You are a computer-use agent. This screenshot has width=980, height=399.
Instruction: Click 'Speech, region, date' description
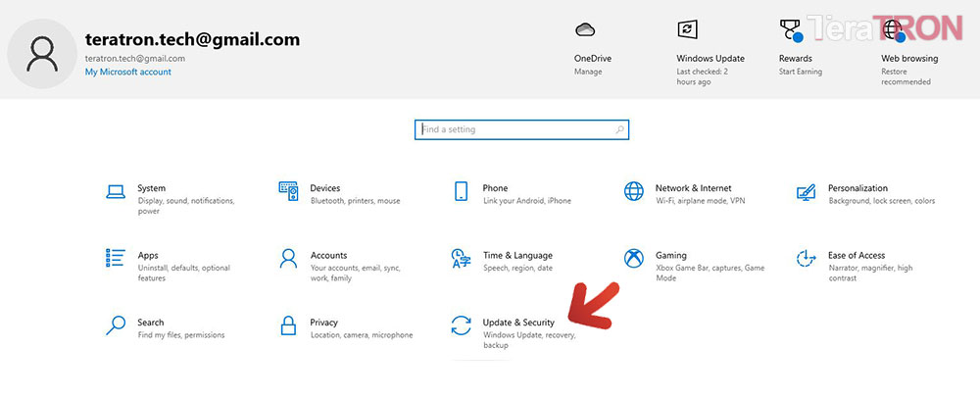pyautogui.click(x=517, y=269)
